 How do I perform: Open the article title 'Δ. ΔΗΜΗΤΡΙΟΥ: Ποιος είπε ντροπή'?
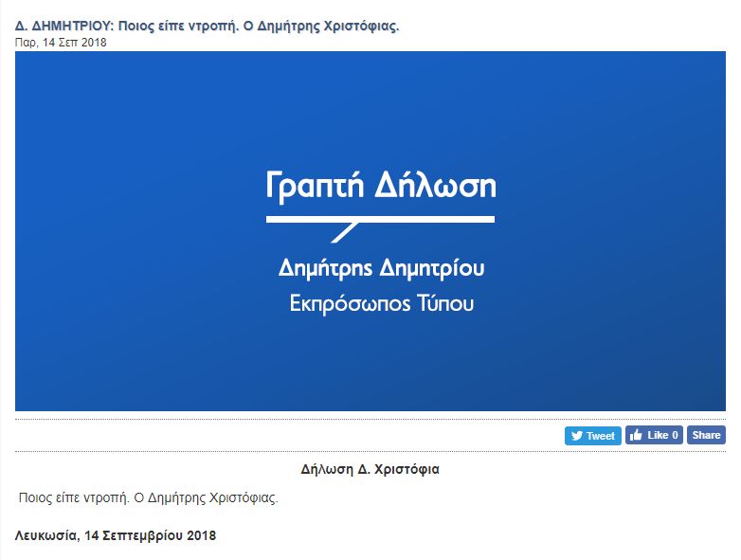[207, 26]
